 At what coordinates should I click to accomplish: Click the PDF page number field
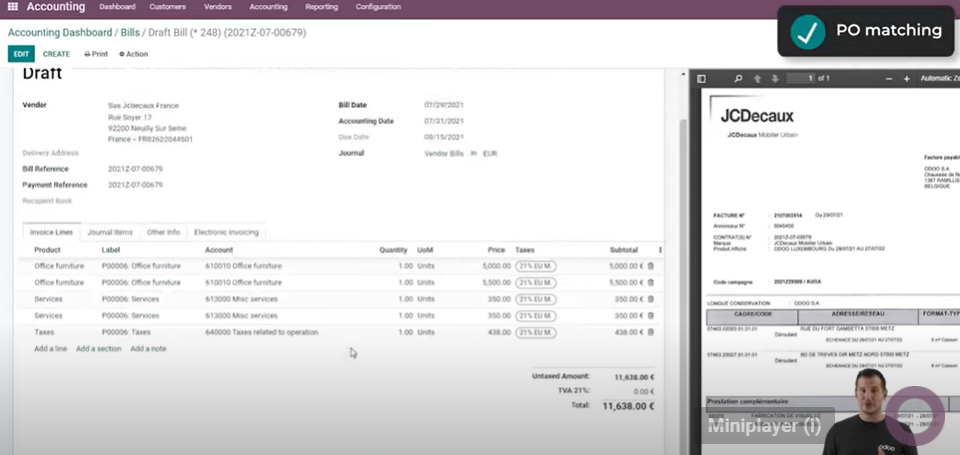pos(801,78)
